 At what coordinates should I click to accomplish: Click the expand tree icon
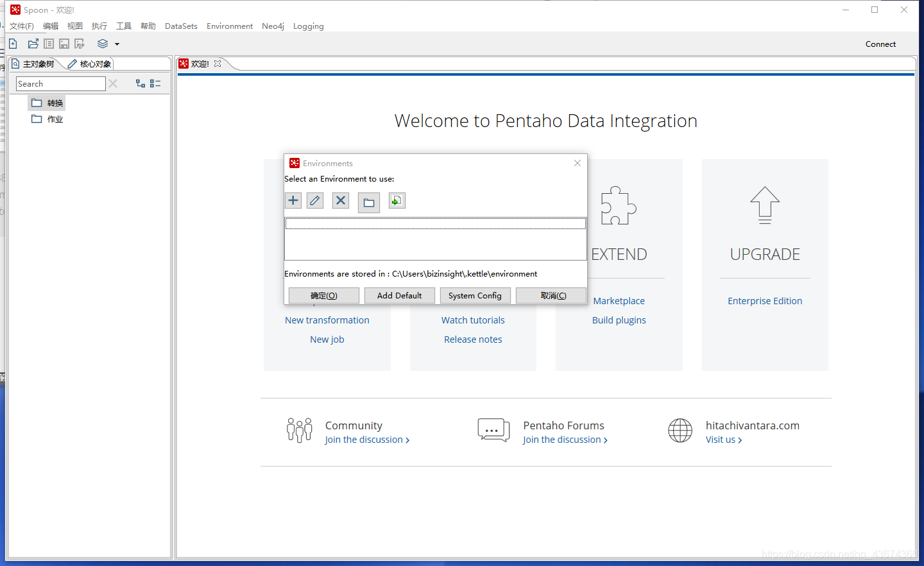click(x=141, y=83)
